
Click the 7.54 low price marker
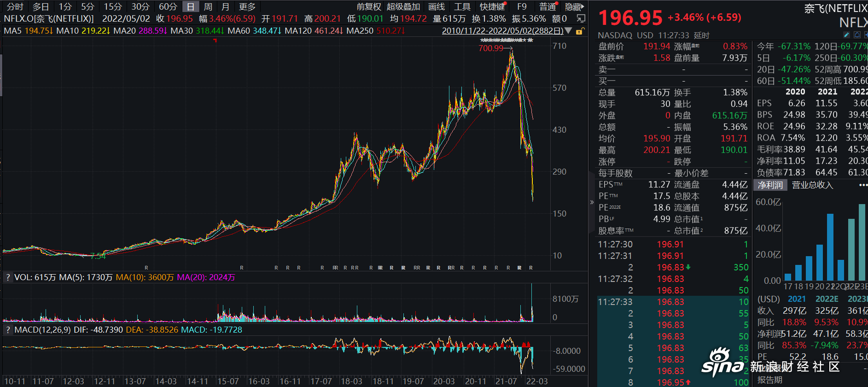(98, 256)
